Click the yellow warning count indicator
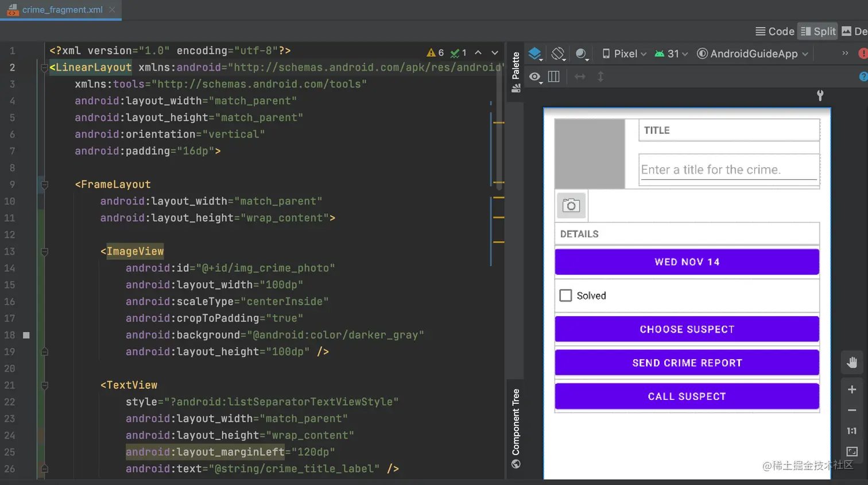 (435, 52)
